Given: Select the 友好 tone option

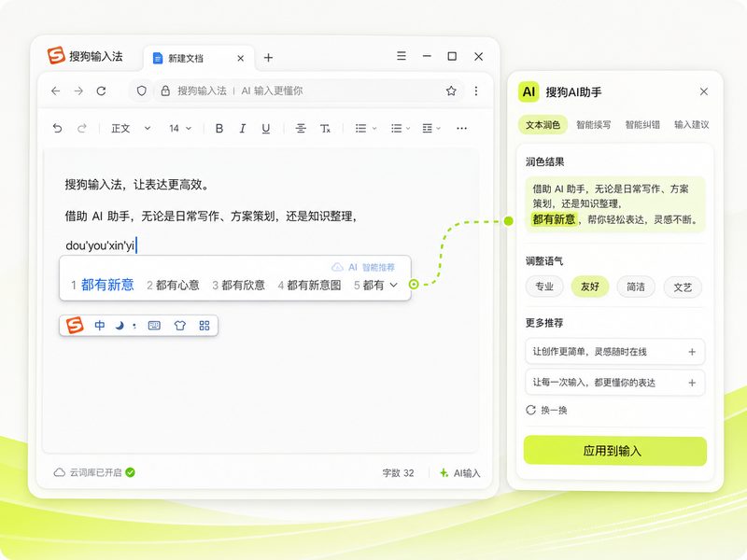Looking at the screenshot, I should pyautogui.click(x=590, y=287).
